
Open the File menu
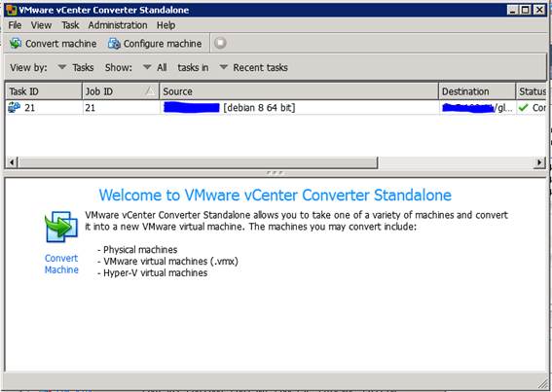click(15, 25)
